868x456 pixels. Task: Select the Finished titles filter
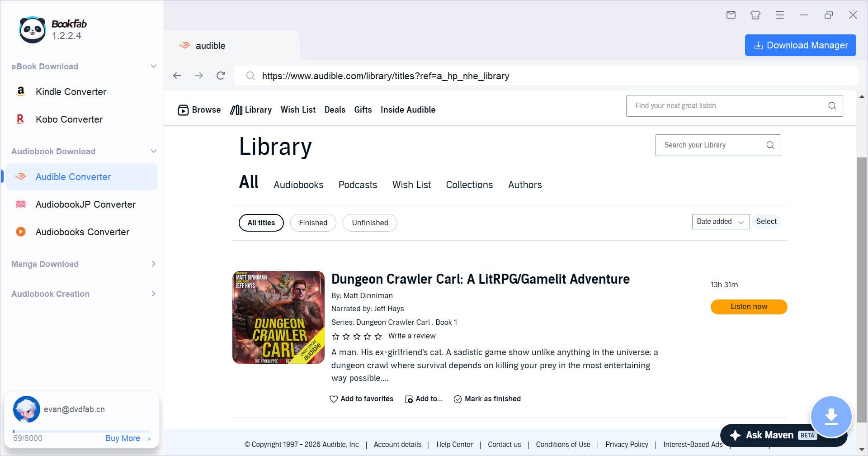pyautogui.click(x=313, y=223)
